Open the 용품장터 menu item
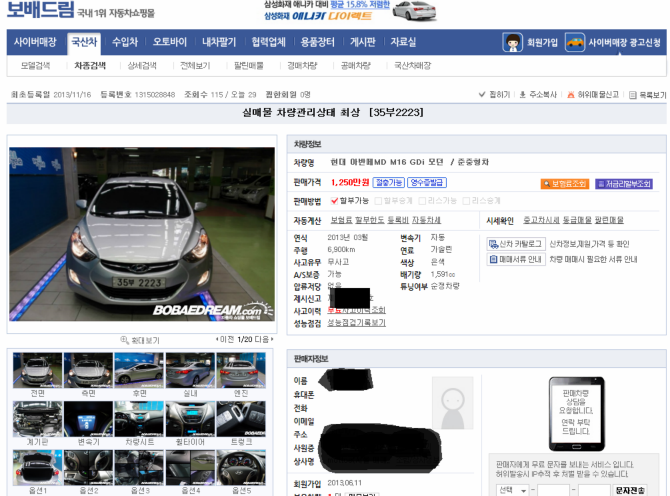 (317, 42)
